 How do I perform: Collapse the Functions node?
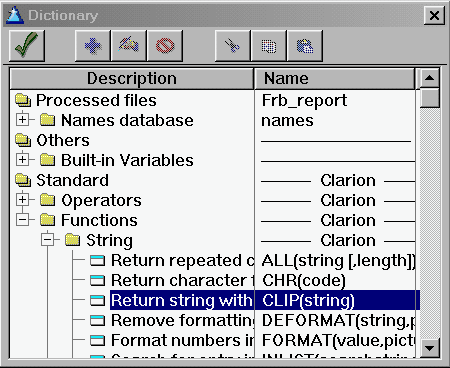(x=22, y=219)
